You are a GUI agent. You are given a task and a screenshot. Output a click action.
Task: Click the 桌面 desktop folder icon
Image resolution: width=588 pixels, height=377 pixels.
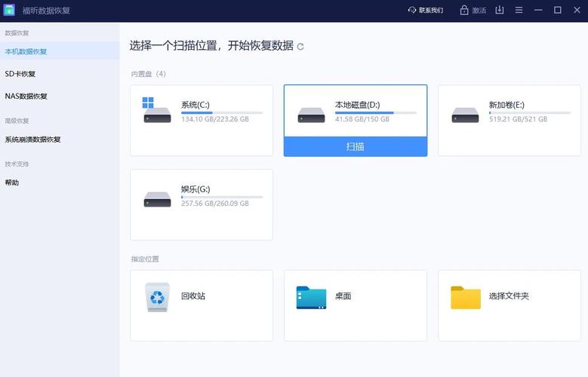[x=311, y=298]
